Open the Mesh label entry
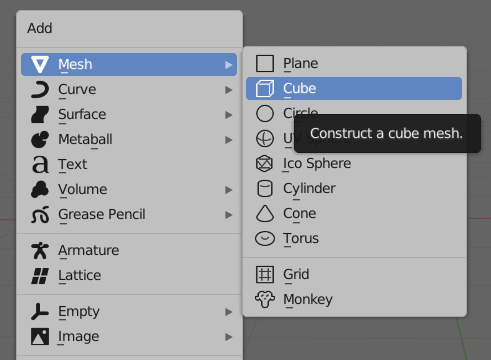 (75, 64)
